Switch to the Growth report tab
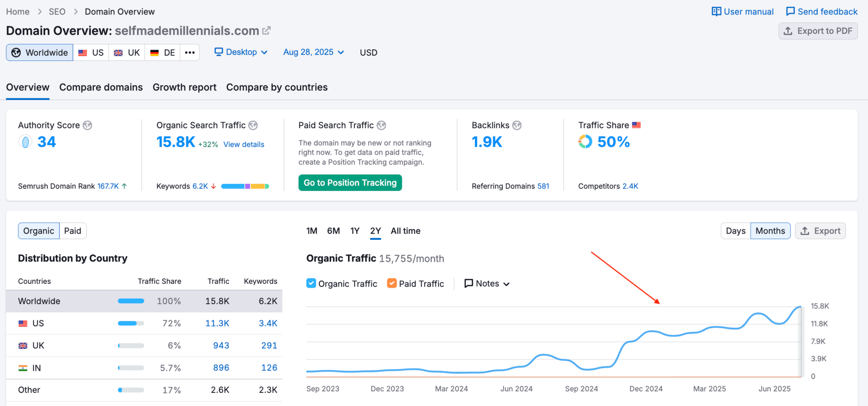This screenshot has height=406, width=868. click(184, 87)
